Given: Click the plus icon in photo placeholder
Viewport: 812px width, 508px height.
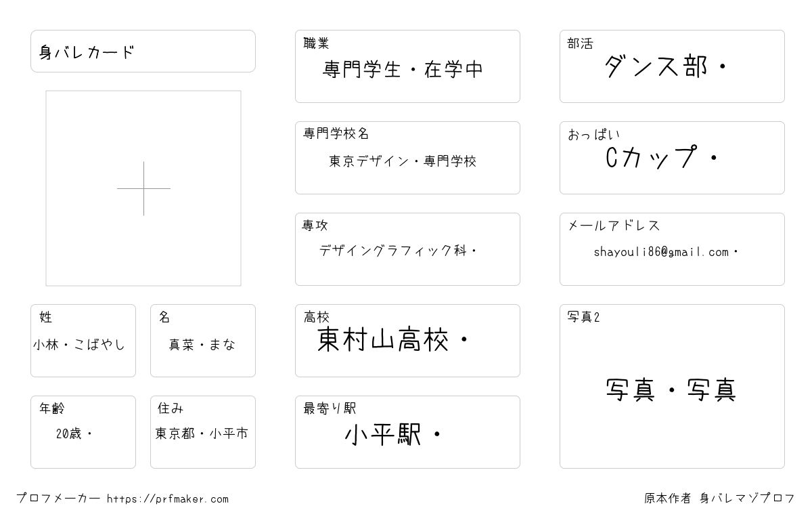Looking at the screenshot, I should (143, 188).
